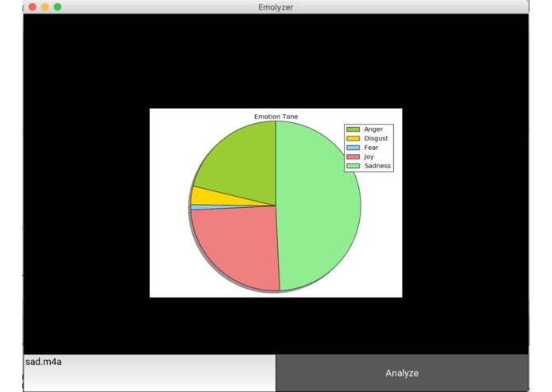This screenshot has height=392, width=552.
Task: Click the Analyze button
Action: tap(402, 373)
